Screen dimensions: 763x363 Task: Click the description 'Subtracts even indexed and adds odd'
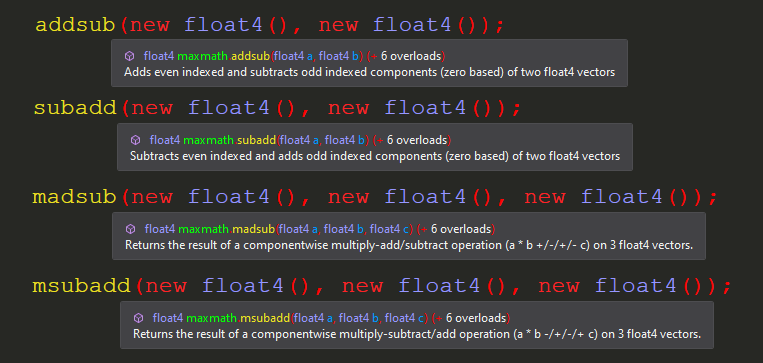[x=375, y=157]
